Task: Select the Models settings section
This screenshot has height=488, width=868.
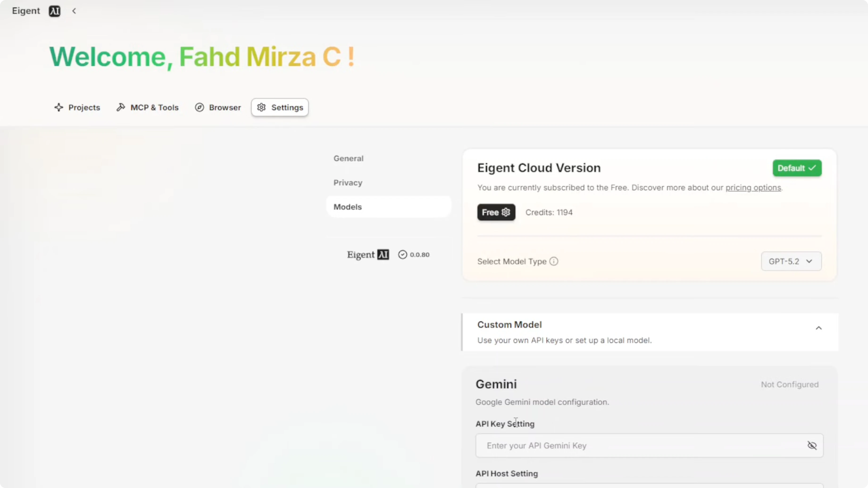Action: [348, 207]
